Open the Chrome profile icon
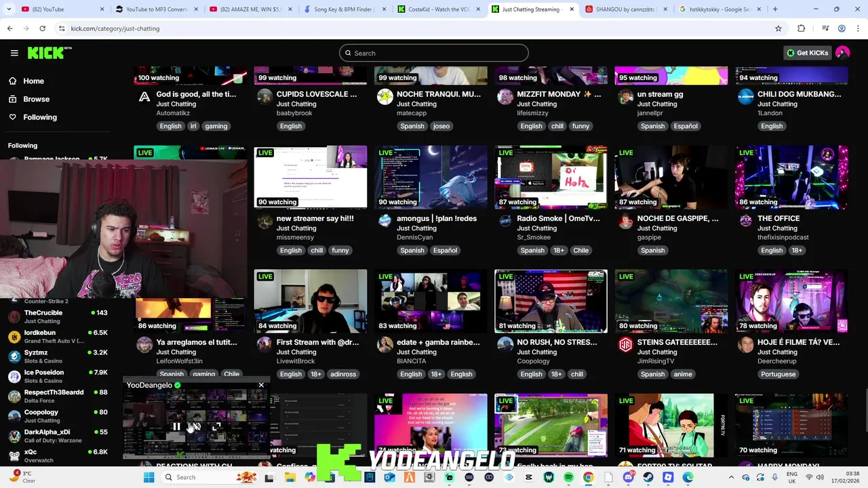The image size is (868, 488). tap(842, 28)
